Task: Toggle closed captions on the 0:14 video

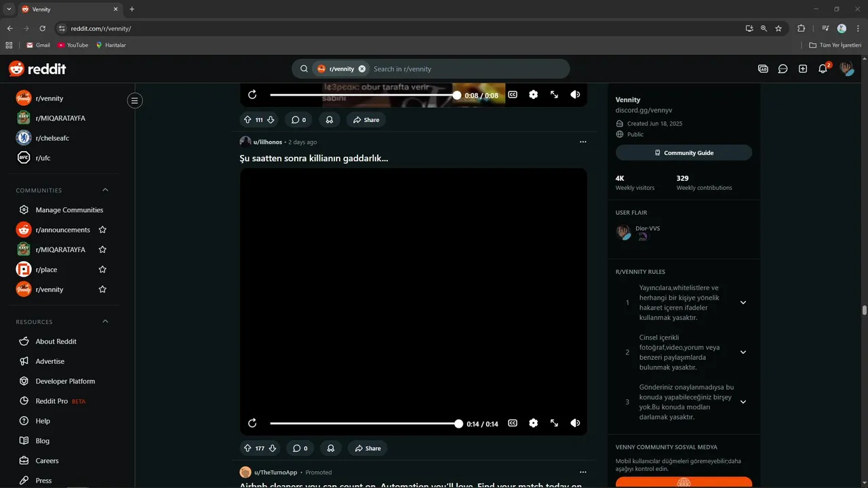Action: coord(513,423)
